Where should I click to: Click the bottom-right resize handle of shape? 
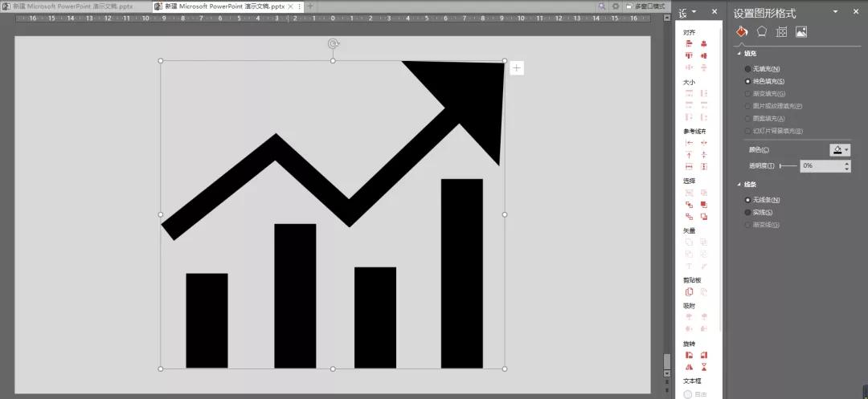pyautogui.click(x=505, y=368)
